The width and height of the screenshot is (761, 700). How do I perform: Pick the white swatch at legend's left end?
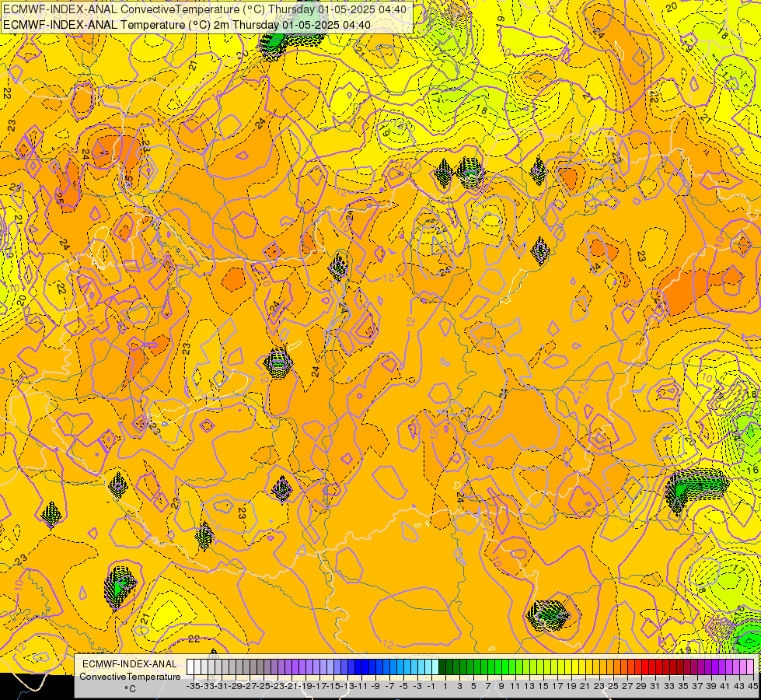(190, 667)
